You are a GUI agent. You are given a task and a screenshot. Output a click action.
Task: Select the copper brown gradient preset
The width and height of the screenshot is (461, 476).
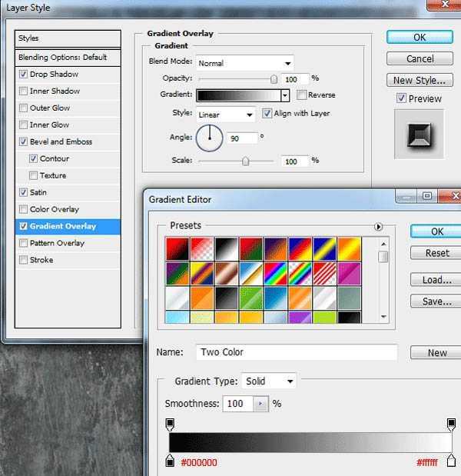pos(225,273)
